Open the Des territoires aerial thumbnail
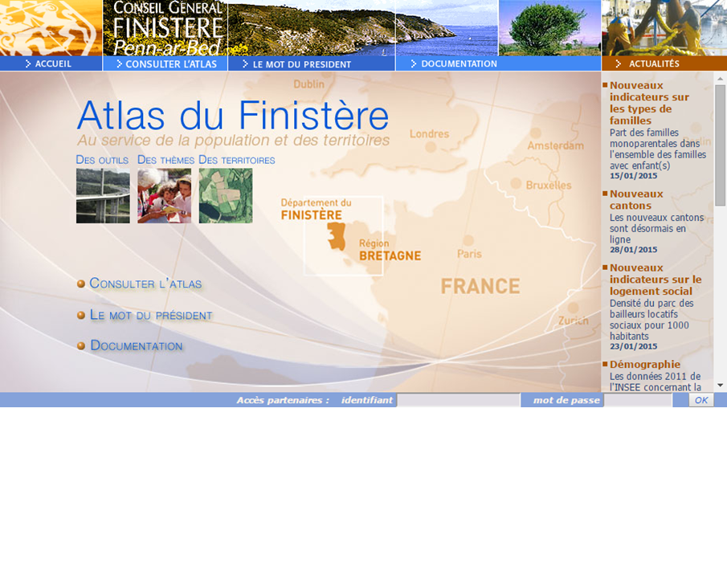 point(226,196)
